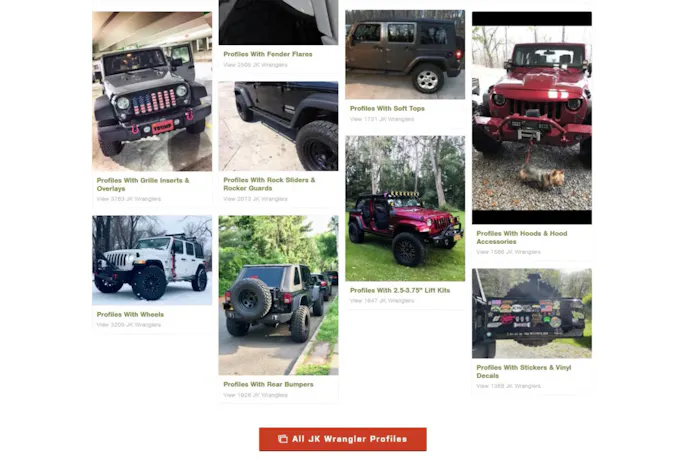Screen dimensions: 688x459
Task: Open the Profiles With Grille Inserts & Overlays link
Action: point(143,184)
